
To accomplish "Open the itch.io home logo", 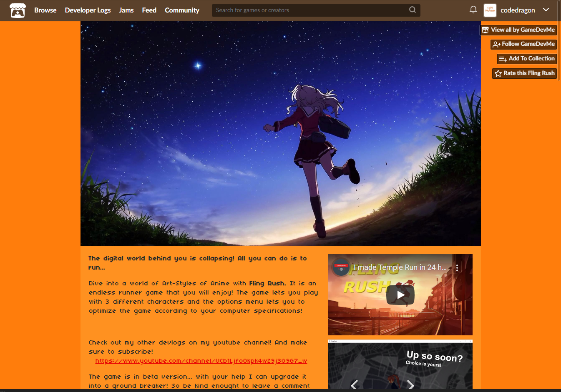I will click(x=18, y=10).
